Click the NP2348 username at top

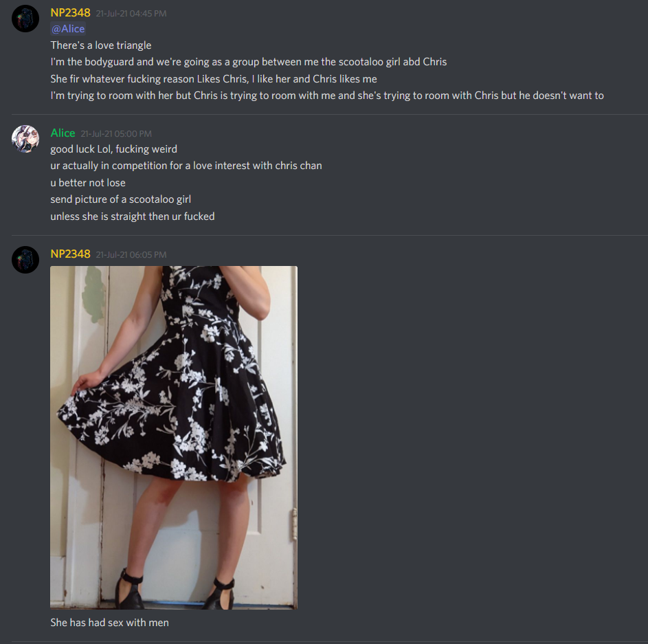coord(70,13)
